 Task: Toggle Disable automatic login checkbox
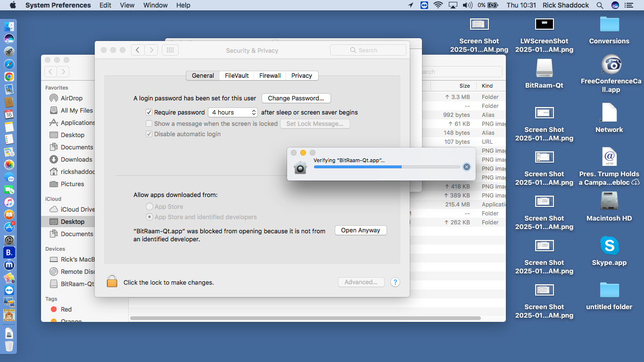click(x=149, y=134)
